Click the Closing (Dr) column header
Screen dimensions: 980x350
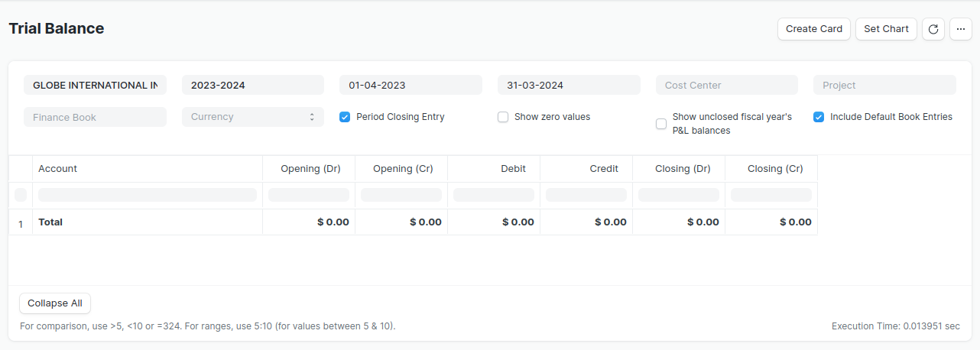click(678, 169)
